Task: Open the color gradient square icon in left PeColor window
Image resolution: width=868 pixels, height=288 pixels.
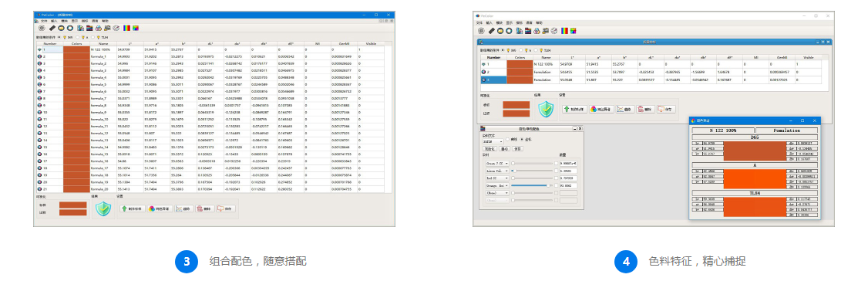Action: pos(136,29)
